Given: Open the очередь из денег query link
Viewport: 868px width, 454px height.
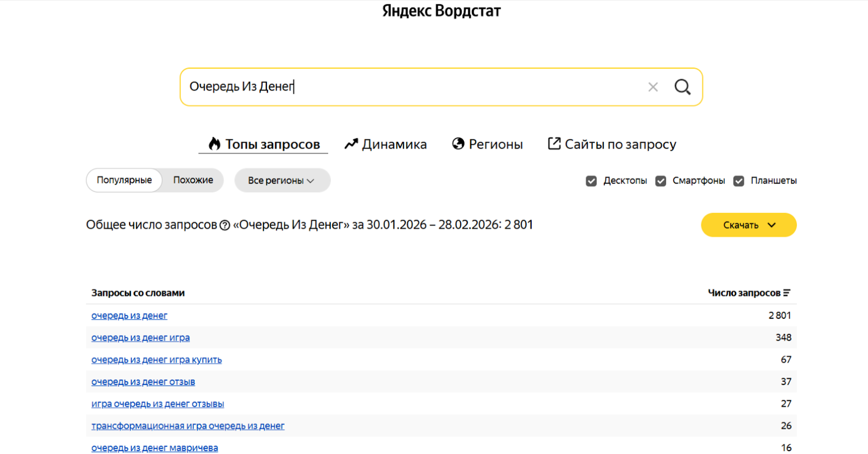Looking at the screenshot, I should tap(129, 316).
